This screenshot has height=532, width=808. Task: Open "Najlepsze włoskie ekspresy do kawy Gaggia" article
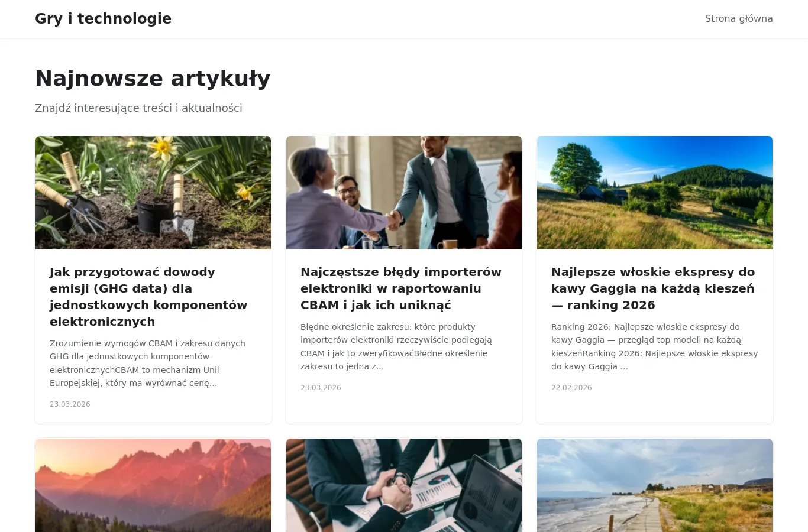point(653,288)
